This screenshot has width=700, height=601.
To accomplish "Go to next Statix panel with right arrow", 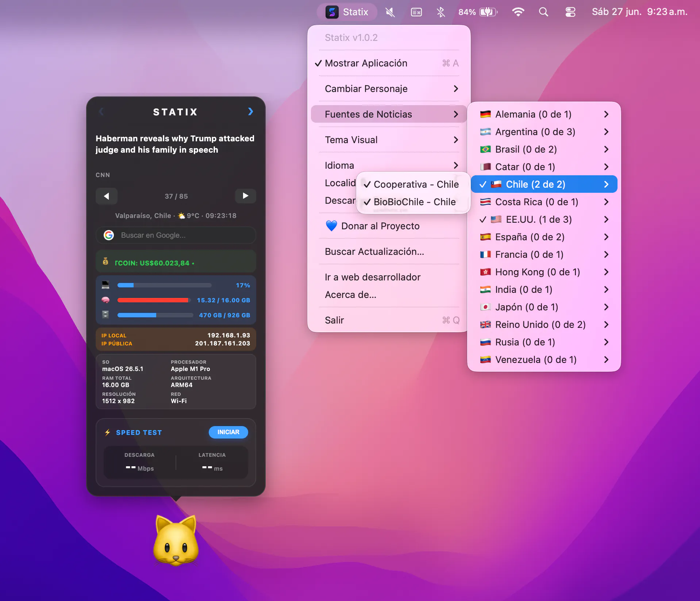I will click(x=250, y=111).
